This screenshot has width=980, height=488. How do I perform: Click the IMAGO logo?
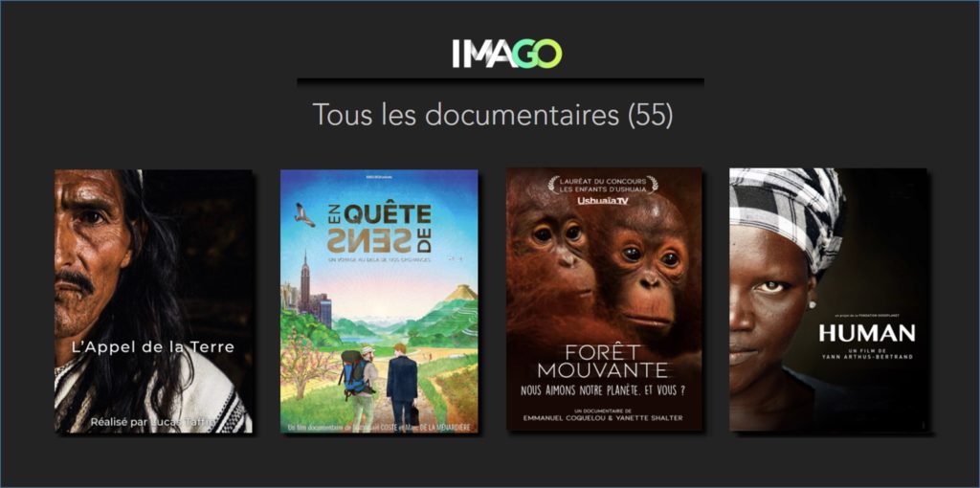[x=507, y=54]
